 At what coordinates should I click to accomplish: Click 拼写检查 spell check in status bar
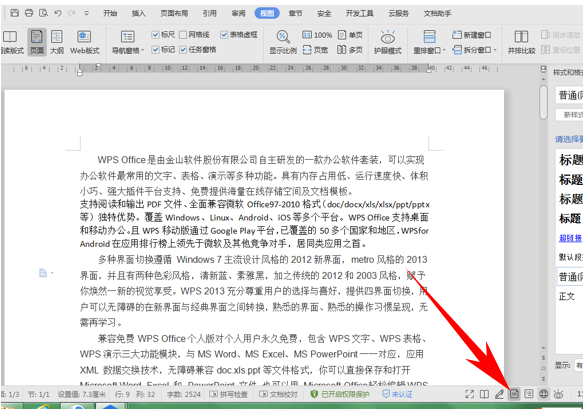click(228, 394)
